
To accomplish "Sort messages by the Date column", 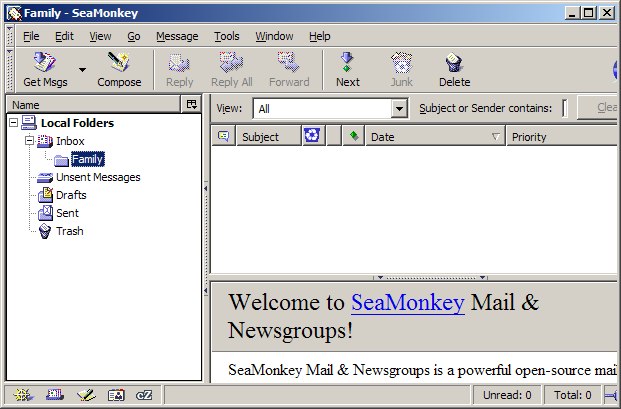I will 430,136.
